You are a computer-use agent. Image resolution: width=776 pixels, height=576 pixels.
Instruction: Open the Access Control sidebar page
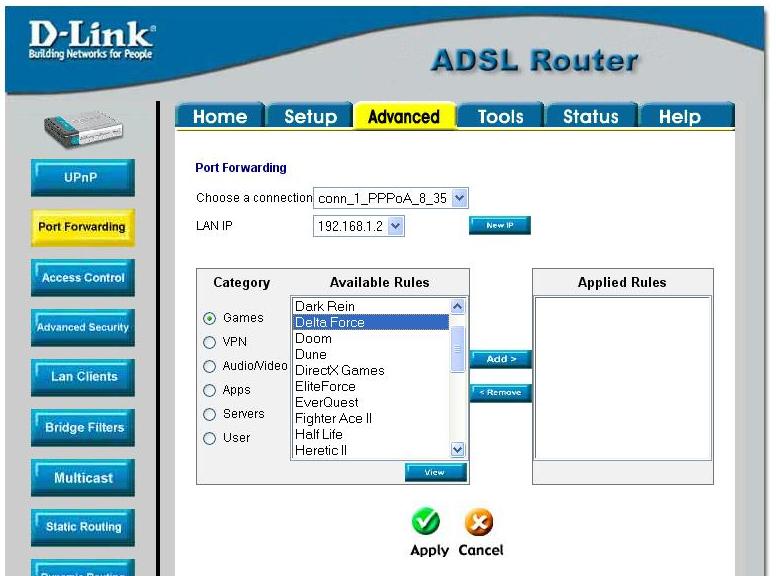tap(83, 278)
